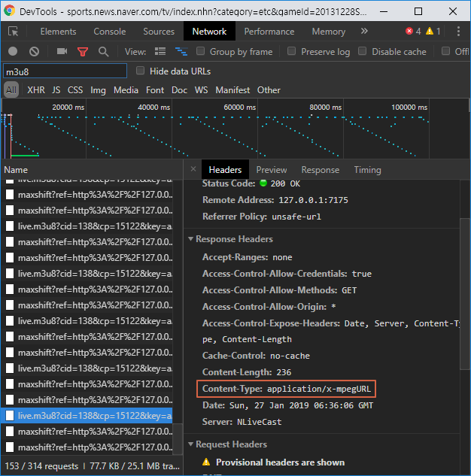The image size is (471, 476).
Task: Clear the network log
Action: click(34, 51)
